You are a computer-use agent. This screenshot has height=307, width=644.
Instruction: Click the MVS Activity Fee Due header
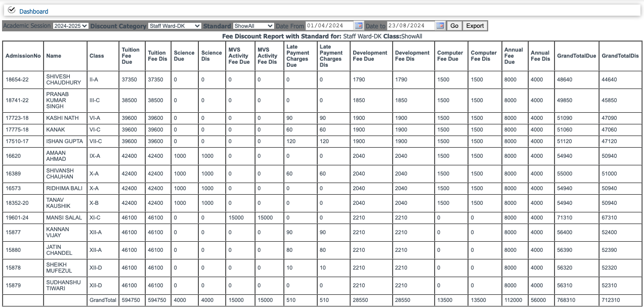[239, 56]
